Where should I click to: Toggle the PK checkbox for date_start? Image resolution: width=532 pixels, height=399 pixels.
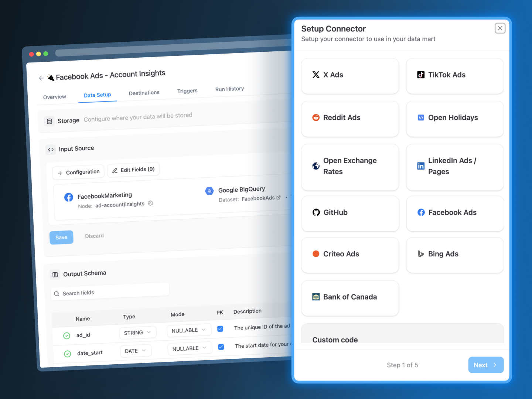[221, 347]
